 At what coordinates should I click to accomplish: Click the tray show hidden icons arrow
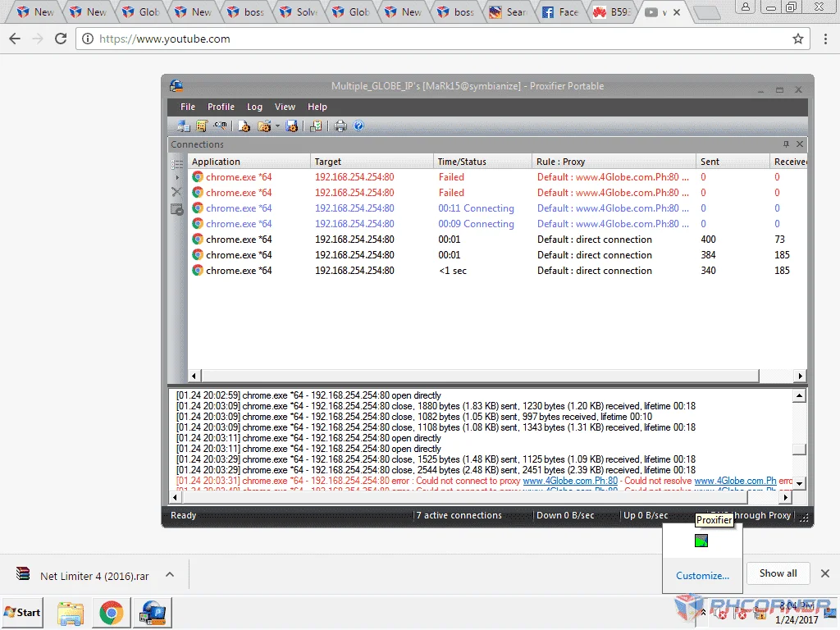[x=703, y=612]
